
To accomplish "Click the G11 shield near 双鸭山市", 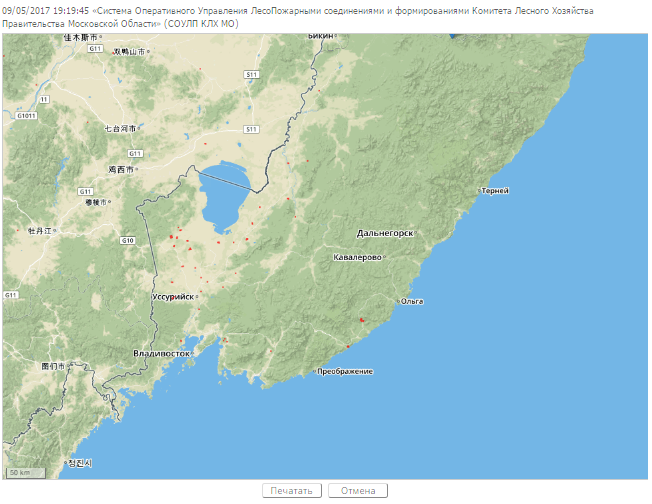I will pos(95,48).
